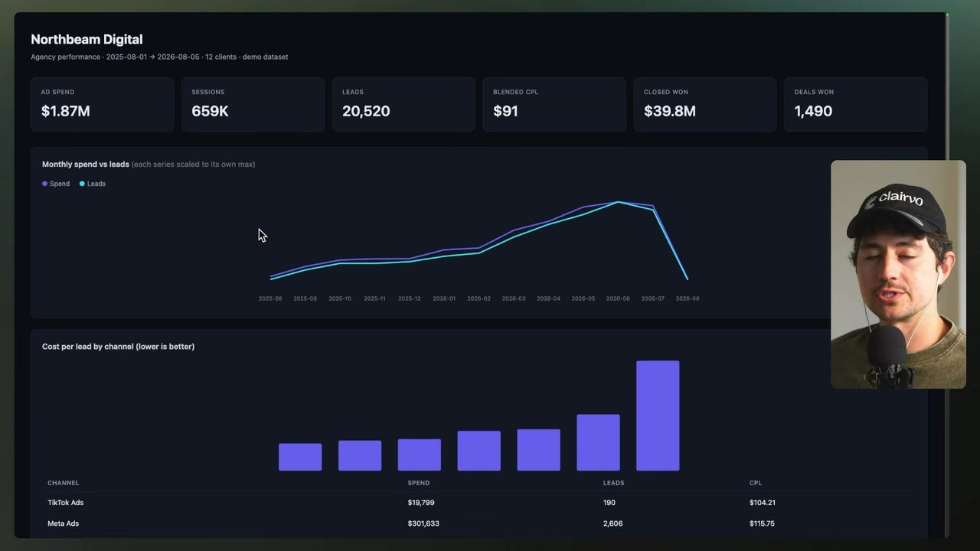Click the agency performance date range subtitle
This screenshot has height=551, width=980.
[x=159, y=57]
